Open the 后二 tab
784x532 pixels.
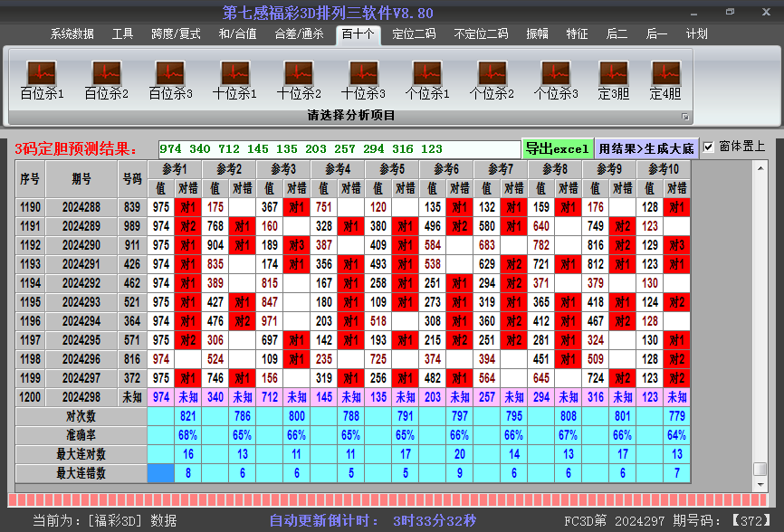click(x=617, y=34)
